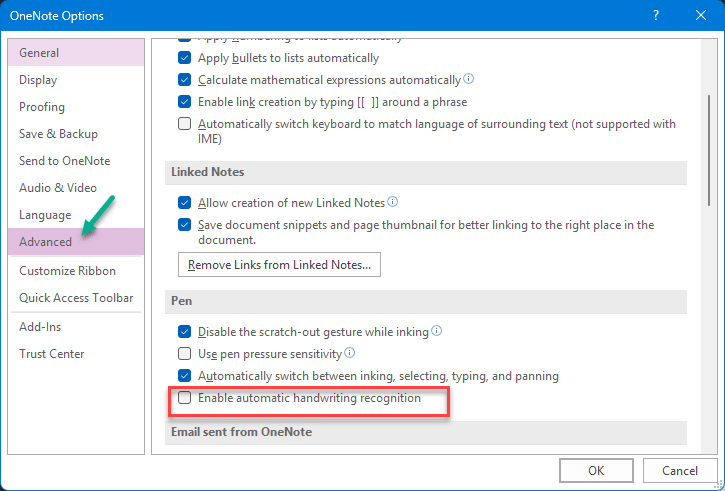Open Send to OneNote settings
The height and width of the screenshot is (491, 725).
point(76,161)
